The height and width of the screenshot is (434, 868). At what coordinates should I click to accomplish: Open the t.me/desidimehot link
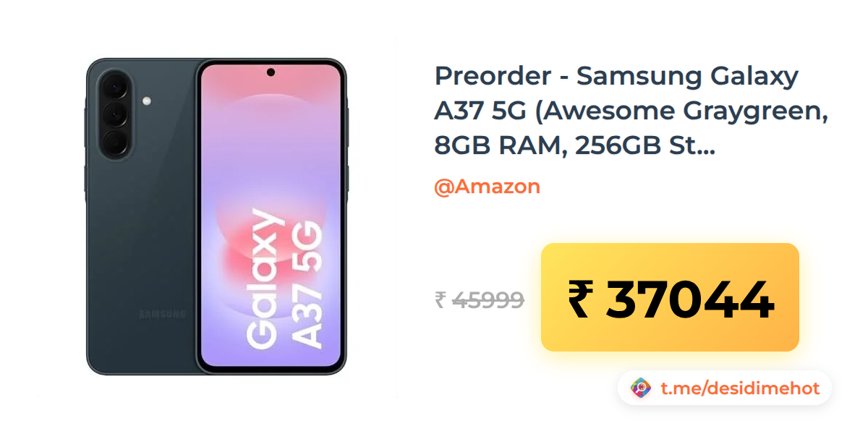point(740,388)
